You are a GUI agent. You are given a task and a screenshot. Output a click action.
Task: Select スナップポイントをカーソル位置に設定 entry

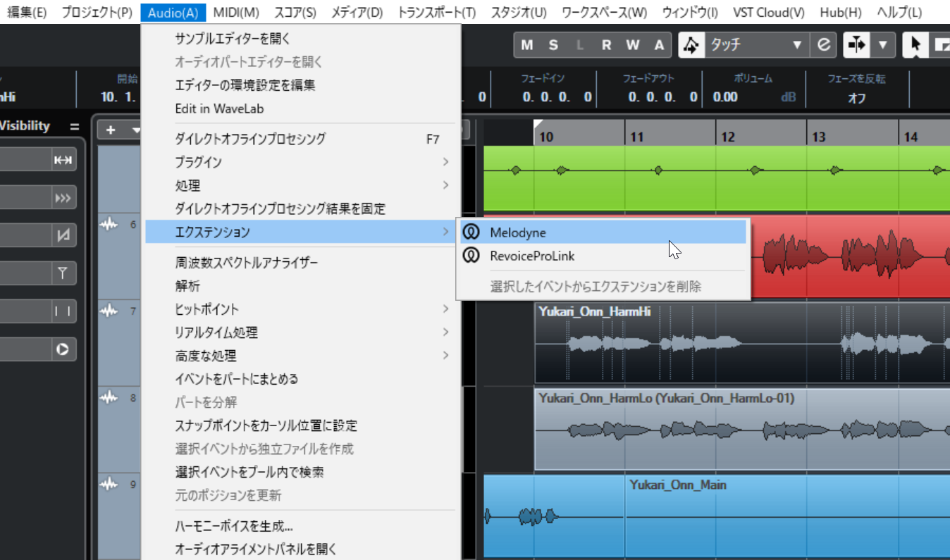pos(301,425)
